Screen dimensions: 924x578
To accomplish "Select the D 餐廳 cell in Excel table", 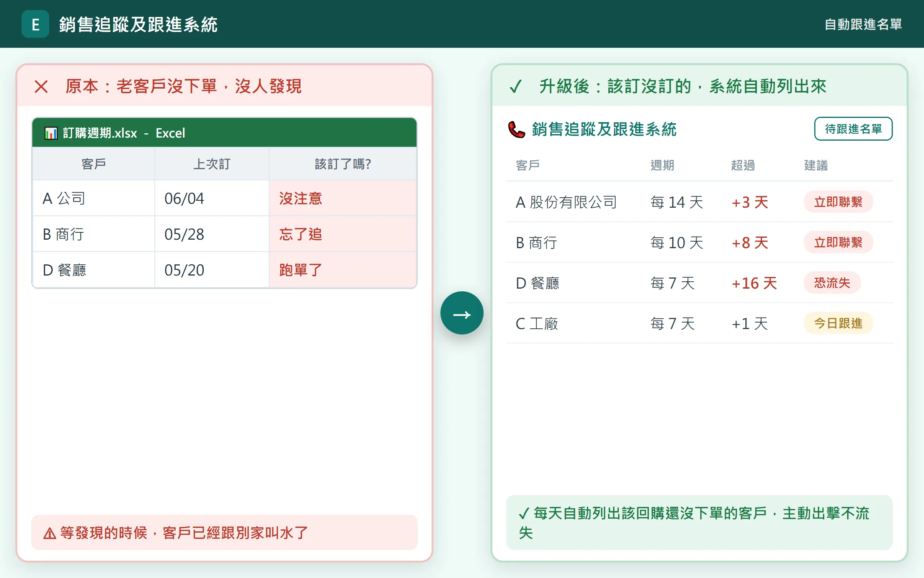I will 94,270.
